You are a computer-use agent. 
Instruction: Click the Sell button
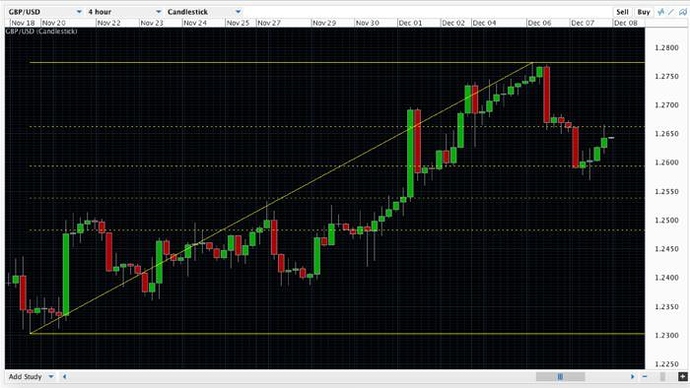(622, 12)
